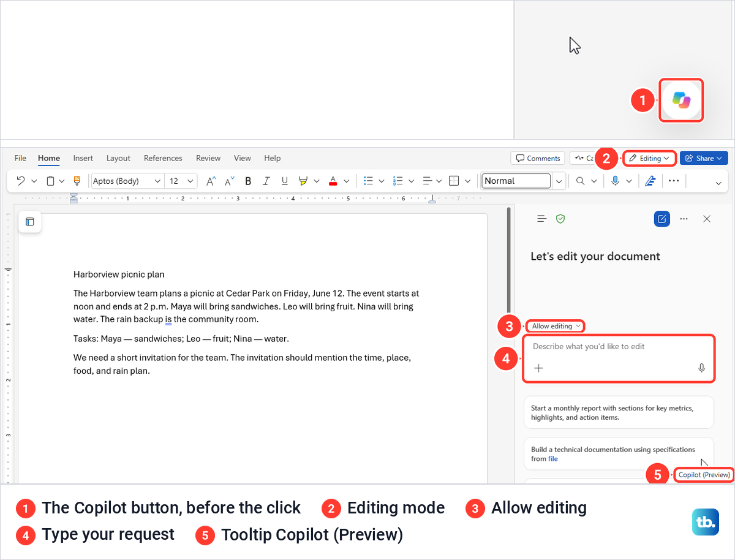Click the line starting 'Tasks: Maya — sandwiches'
This screenshot has width=735, height=560.
181,338
